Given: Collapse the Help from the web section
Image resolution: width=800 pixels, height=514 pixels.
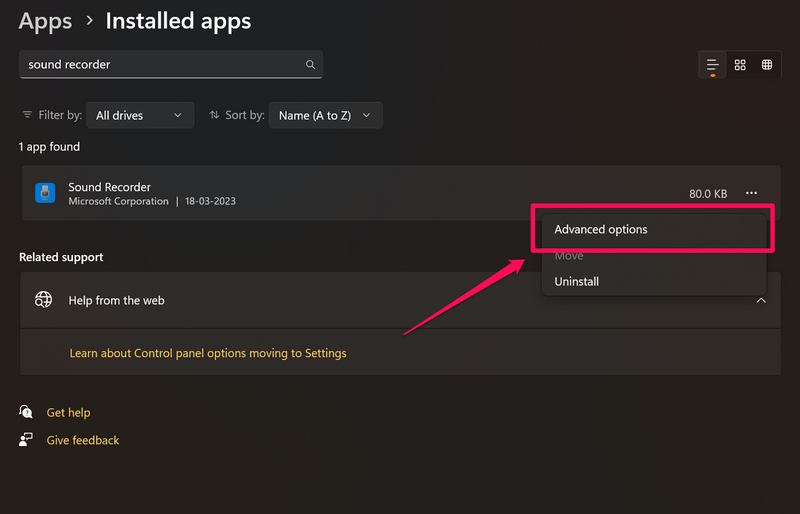Looking at the screenshot, I should click(x=760, y=300).
